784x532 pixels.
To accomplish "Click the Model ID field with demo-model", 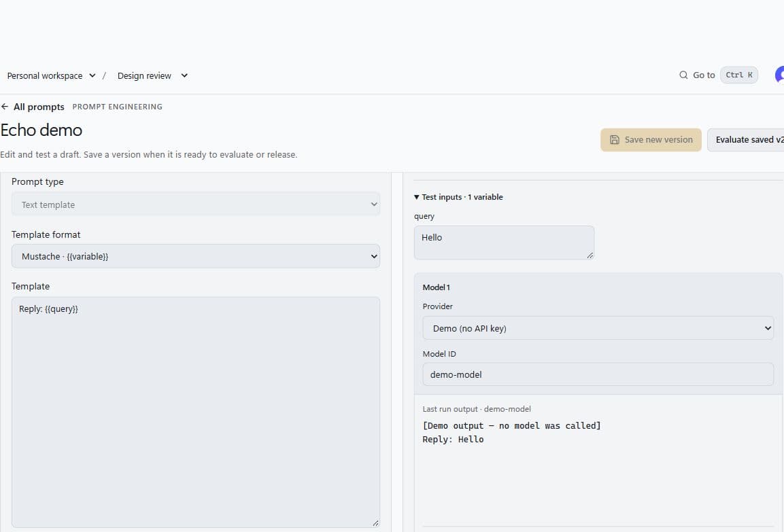I will point(598,374).
